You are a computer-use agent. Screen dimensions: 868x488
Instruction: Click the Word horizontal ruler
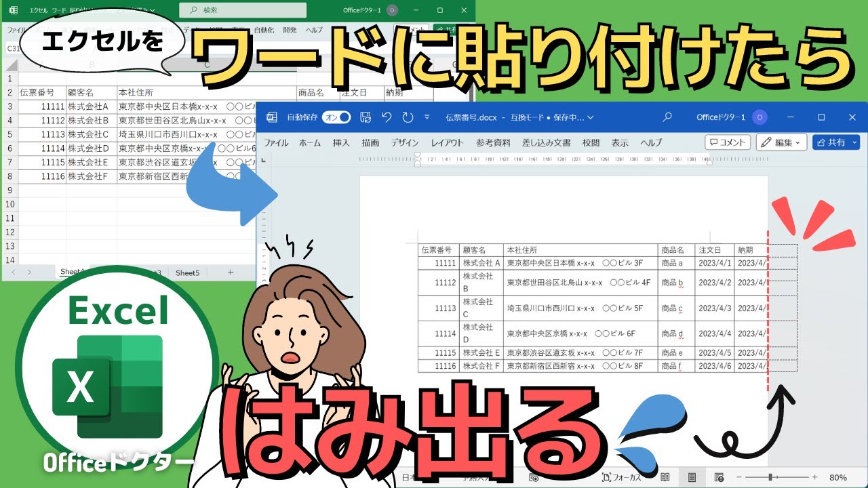563,161
